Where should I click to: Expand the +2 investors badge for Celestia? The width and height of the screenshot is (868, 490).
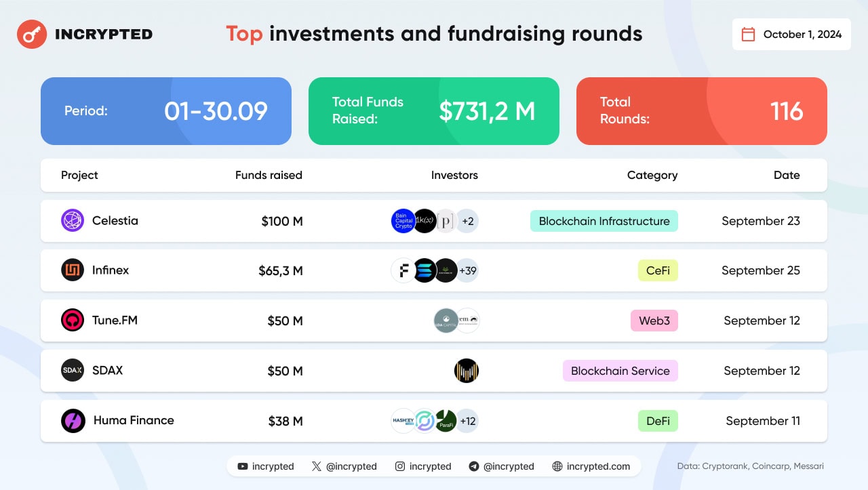(x=467, y=221)
